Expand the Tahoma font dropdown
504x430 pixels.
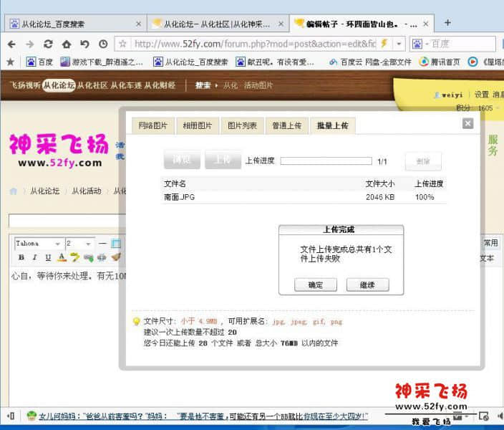57,244
